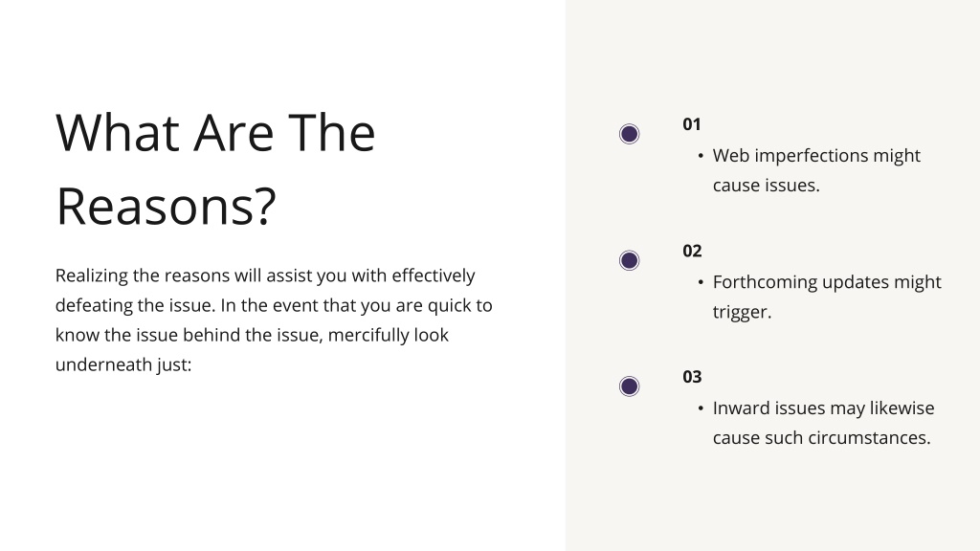Click the "Reasons?" heading word
This screenshot has height=551, width=980.
pyautogui.click(x=167, y=207)
